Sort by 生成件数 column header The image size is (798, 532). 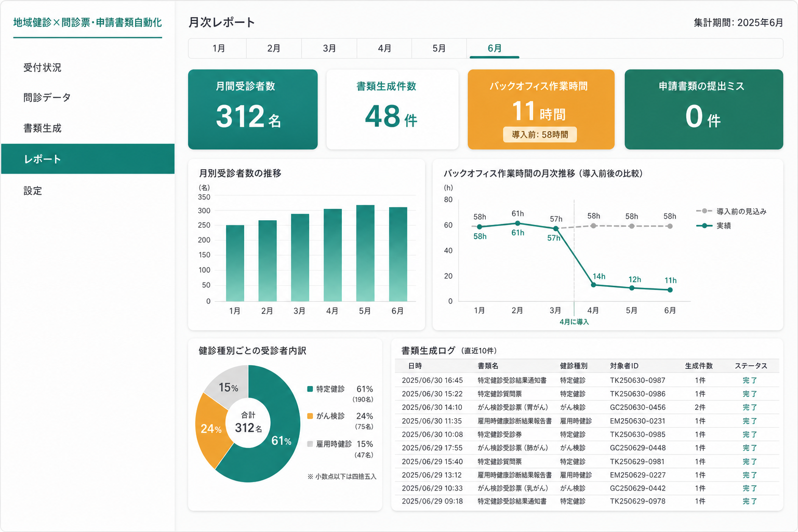coord(699,366)
